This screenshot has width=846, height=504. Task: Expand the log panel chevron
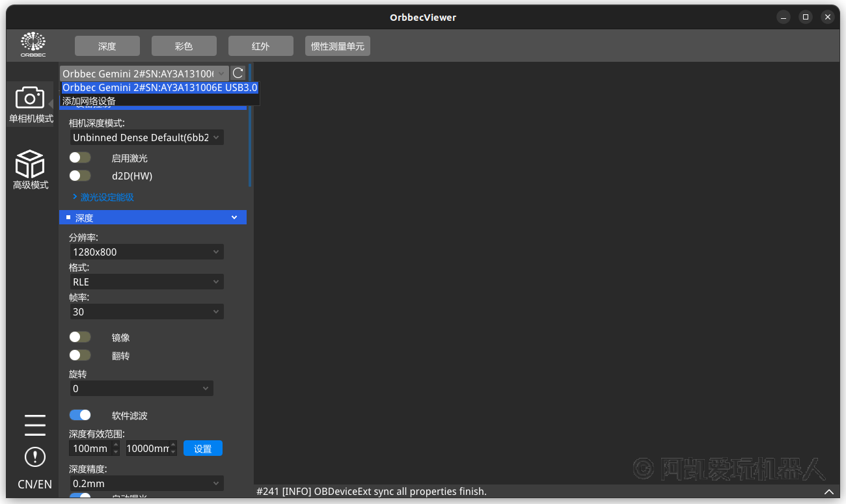828,492
